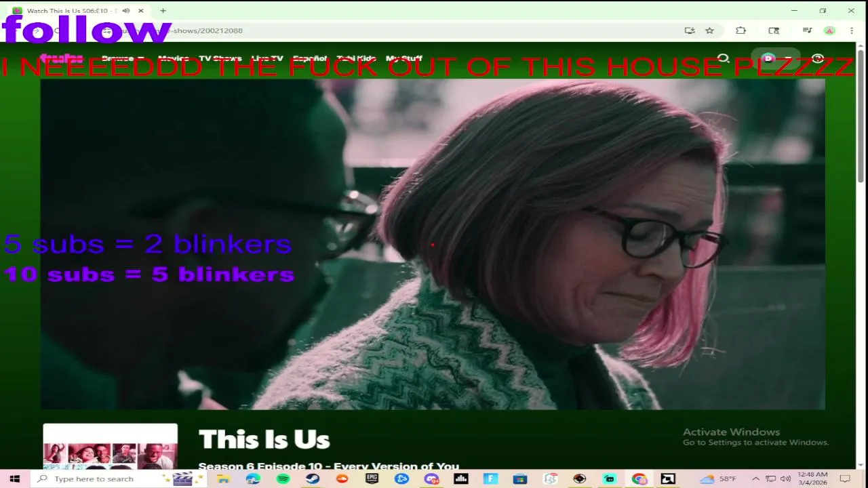Open the Tubi account profile avatar menu

[776, 58]
